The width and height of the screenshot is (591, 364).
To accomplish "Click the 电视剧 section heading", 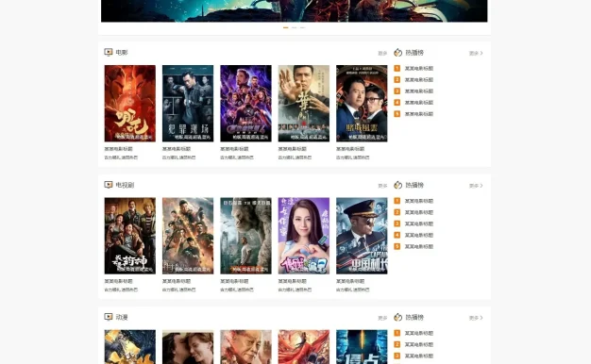I will click(125, 185).
